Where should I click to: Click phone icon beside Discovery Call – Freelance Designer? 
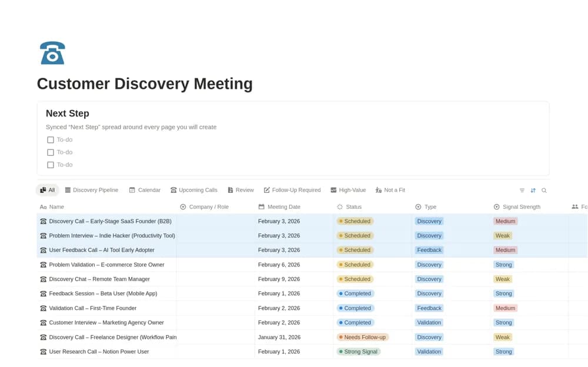pyautogui.click(x=43, y=338)
